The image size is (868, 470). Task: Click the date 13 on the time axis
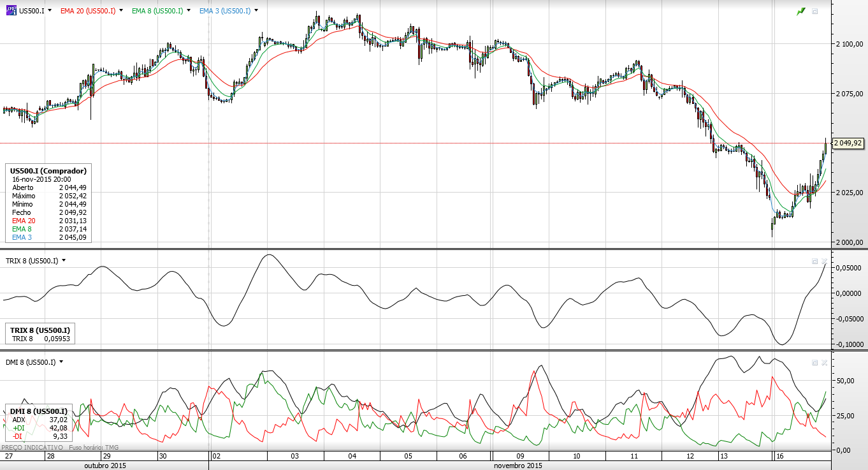point(723,457)
